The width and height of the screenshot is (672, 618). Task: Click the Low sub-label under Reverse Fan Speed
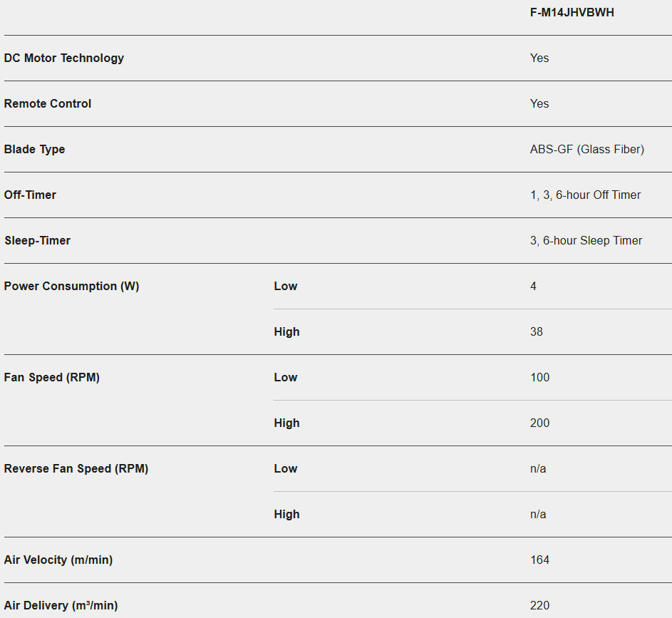286,468
